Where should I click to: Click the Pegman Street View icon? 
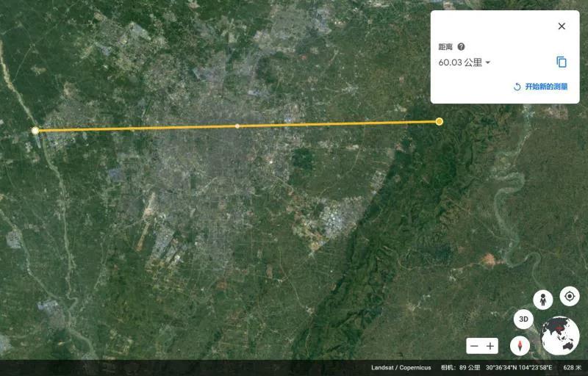point(543,300)
